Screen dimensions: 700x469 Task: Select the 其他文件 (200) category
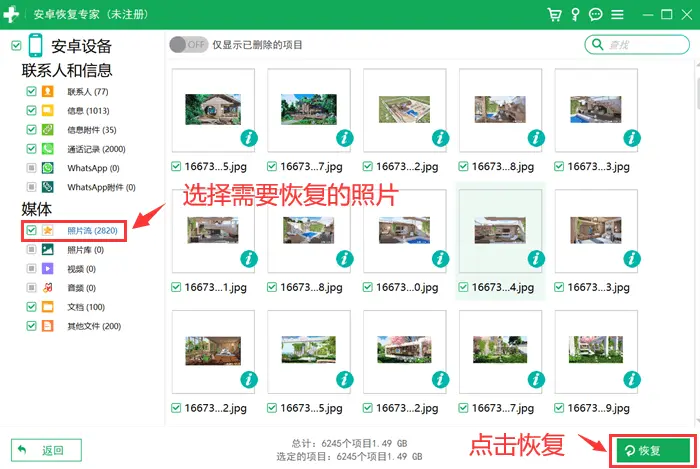tap(94, 326)
